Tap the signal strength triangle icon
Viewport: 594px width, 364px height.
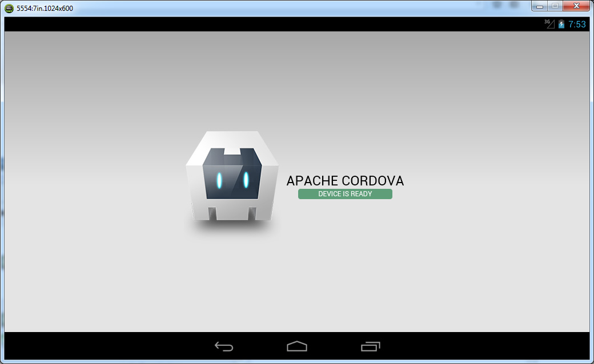(x=552, y=25)
